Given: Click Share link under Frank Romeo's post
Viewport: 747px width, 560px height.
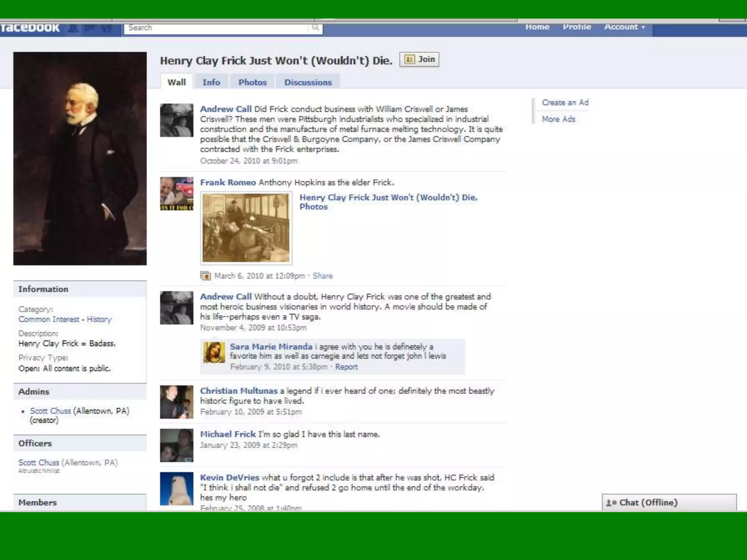Looking at the screenshot, I should 322,276.
